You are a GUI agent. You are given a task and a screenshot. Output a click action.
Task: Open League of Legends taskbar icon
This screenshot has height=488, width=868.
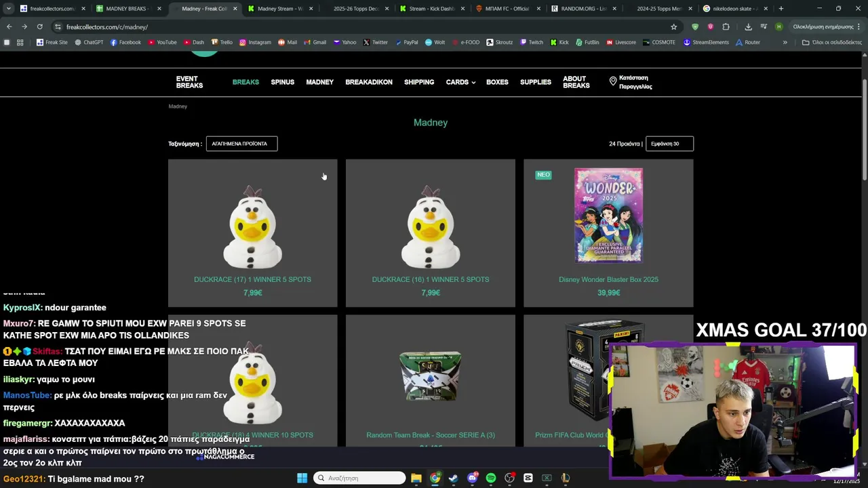(x=566, y=478)
